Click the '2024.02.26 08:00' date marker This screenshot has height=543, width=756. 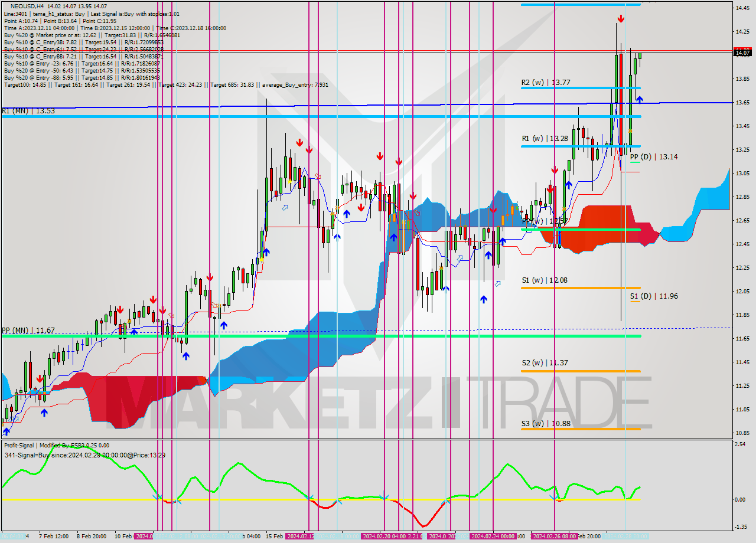tap(554, 537)
